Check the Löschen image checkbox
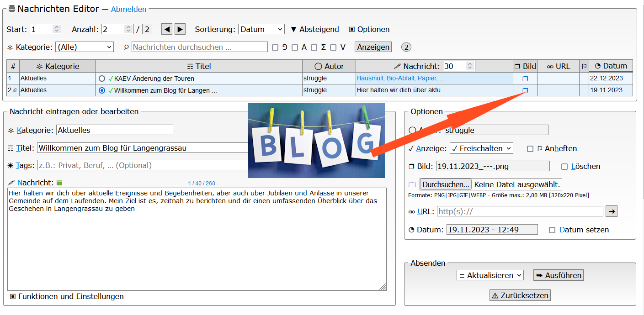The height and width of the screenshot is (315, 644). pos(564,167)
